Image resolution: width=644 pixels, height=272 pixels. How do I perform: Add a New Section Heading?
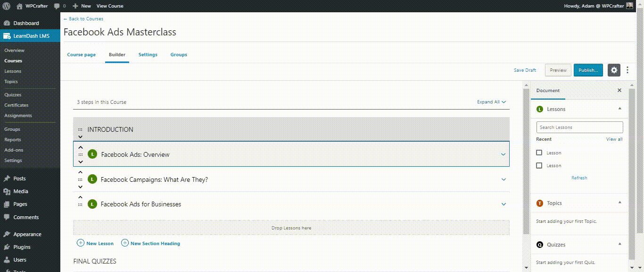(x=151, y=243)
